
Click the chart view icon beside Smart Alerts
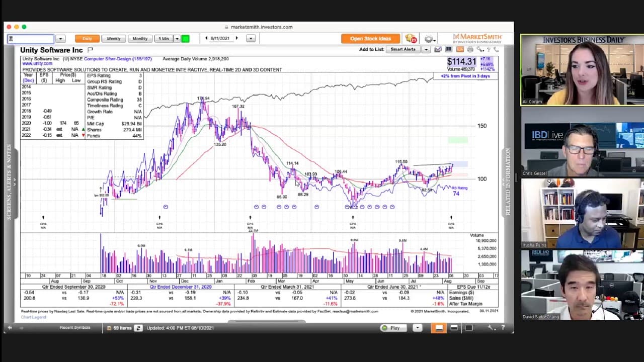pos(438,49)
